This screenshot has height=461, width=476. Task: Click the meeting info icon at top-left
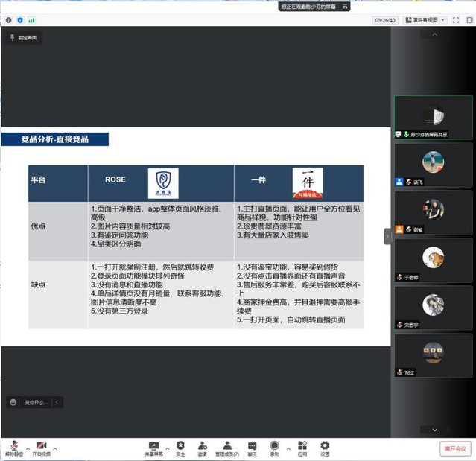click(x=9, y=20)
